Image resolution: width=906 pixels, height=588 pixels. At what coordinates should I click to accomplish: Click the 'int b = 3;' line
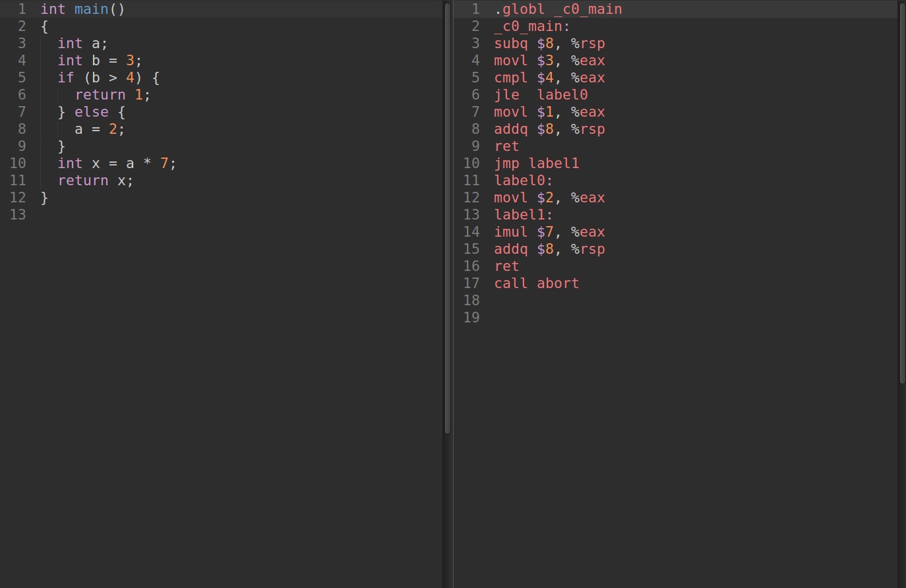100,61
